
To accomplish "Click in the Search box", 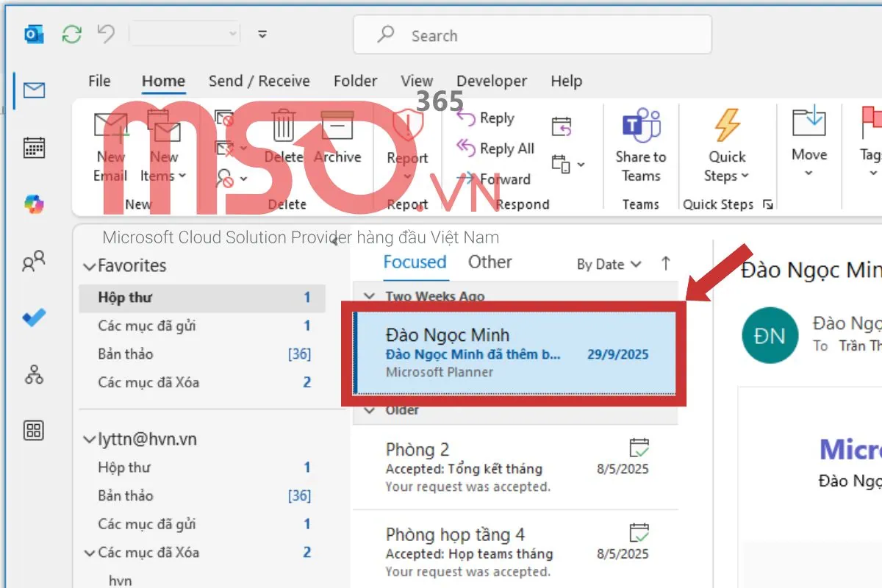I will pos(532,35).
